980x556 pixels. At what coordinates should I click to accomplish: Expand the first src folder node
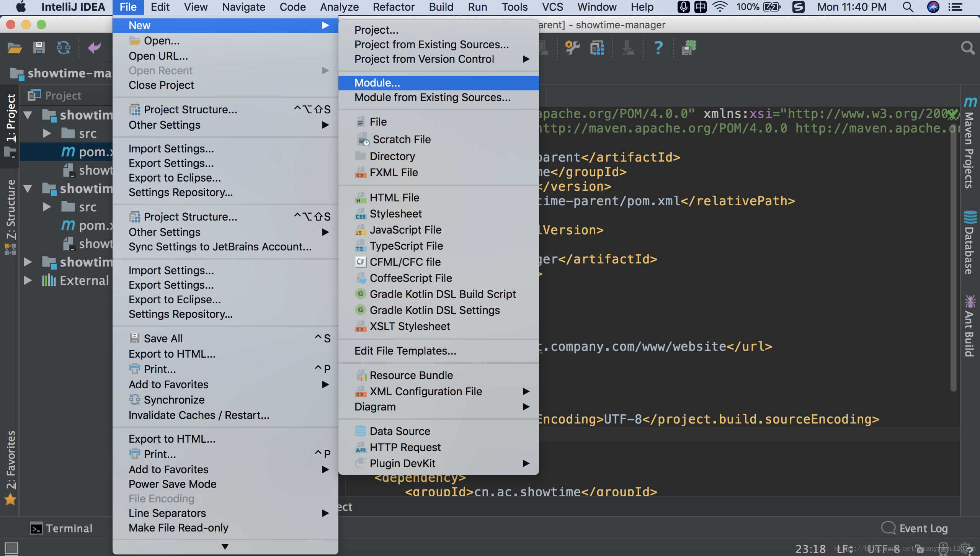(x=47, y=133)
